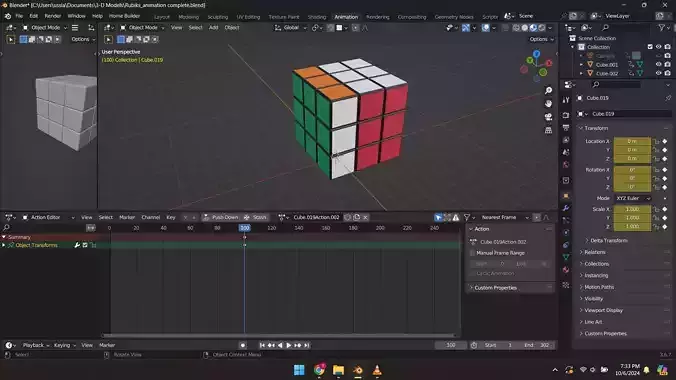Toggle the Collection exclude checkbox in outliner
Image resolution: width=676 pixels, height=380 pixels.
tap(650, 47)
